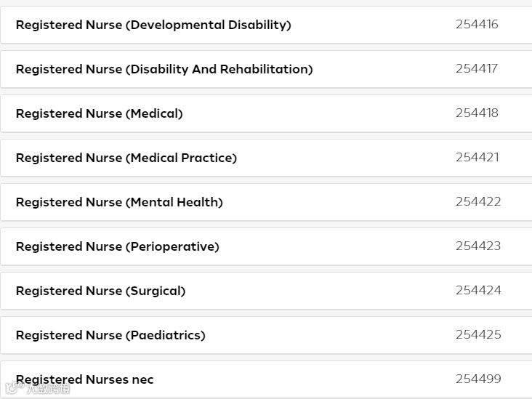Image resolution: width=532 pixels, height=399 pixels.
Task: Click occupation code 254417
Action: tap(477, 69)
